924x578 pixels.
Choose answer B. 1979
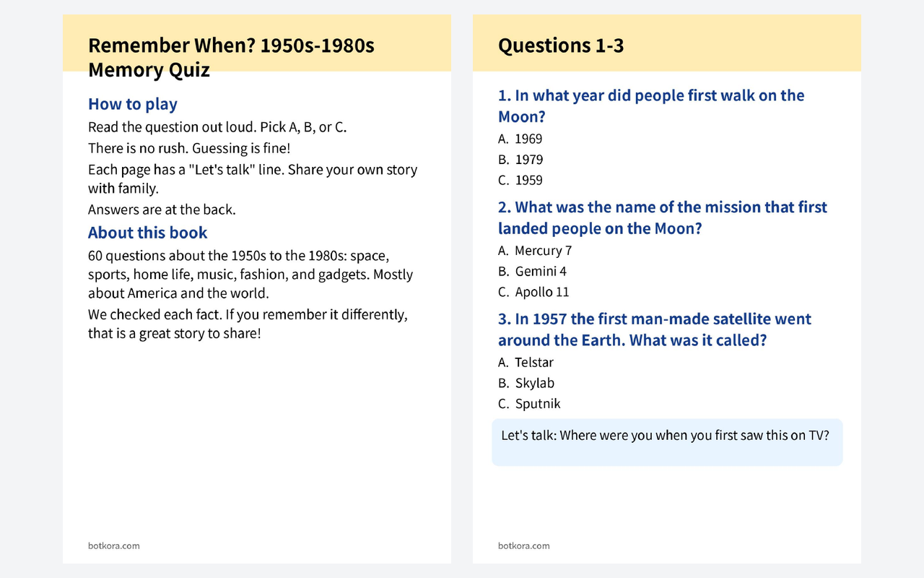(x=520, y=160)
